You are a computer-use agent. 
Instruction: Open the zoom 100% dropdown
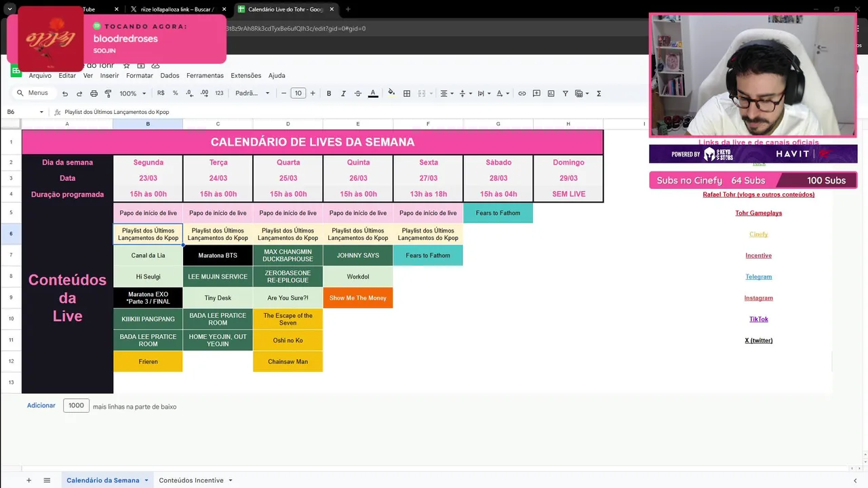point(133,94)
